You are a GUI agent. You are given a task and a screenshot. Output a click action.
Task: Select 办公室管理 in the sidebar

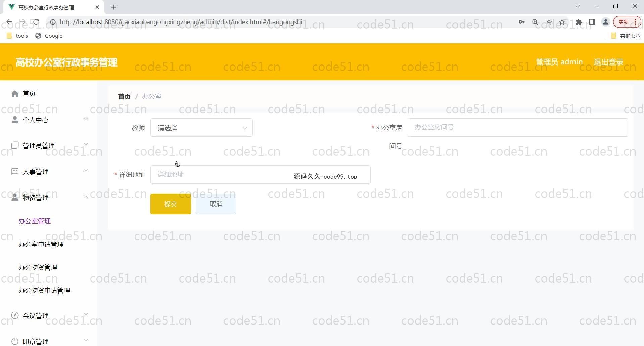[35, 221]
